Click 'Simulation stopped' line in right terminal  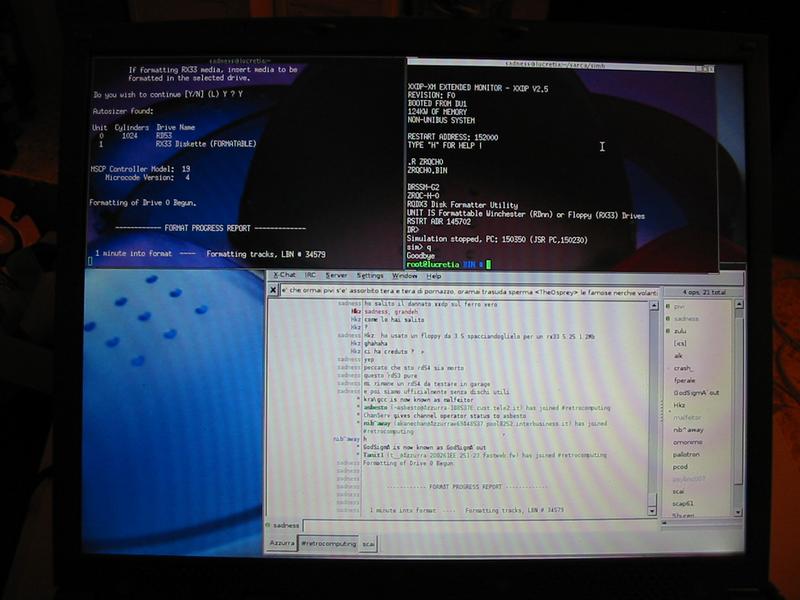click(x=497, y=239)
